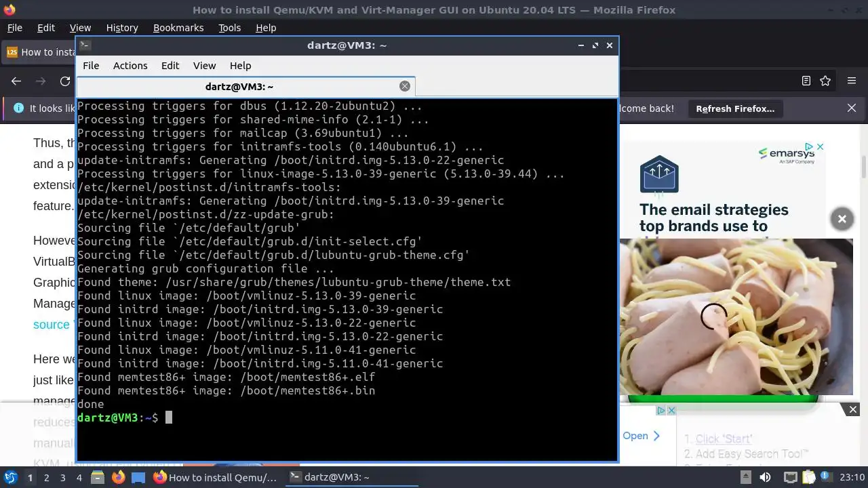Click the Emarsys AdChoices icon
868x488 pixels.
(x=809, y=147)
